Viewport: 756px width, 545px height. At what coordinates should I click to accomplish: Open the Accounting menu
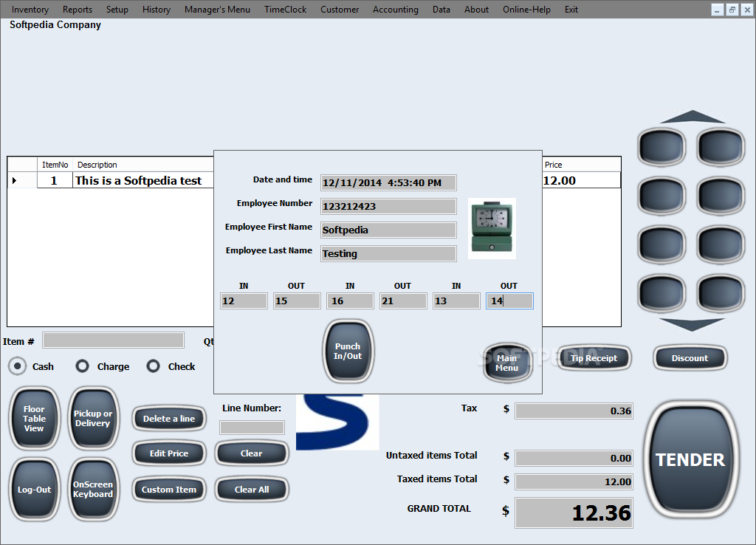point(396,9)
